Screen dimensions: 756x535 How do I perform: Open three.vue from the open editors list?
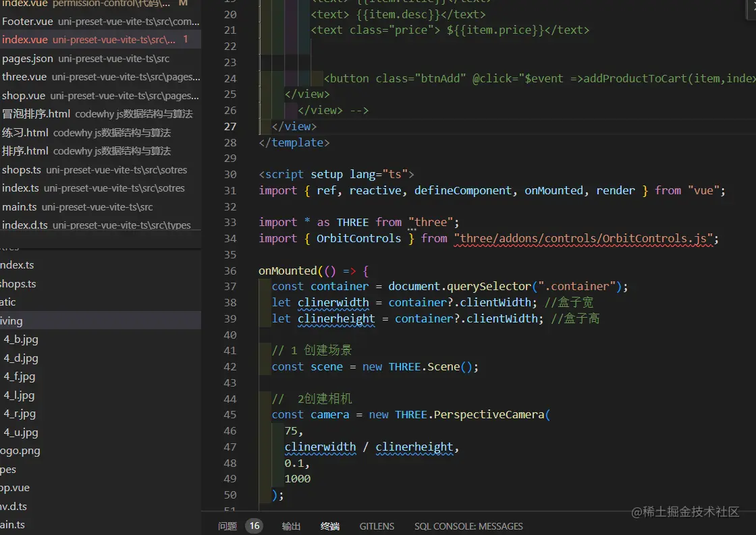24,77
